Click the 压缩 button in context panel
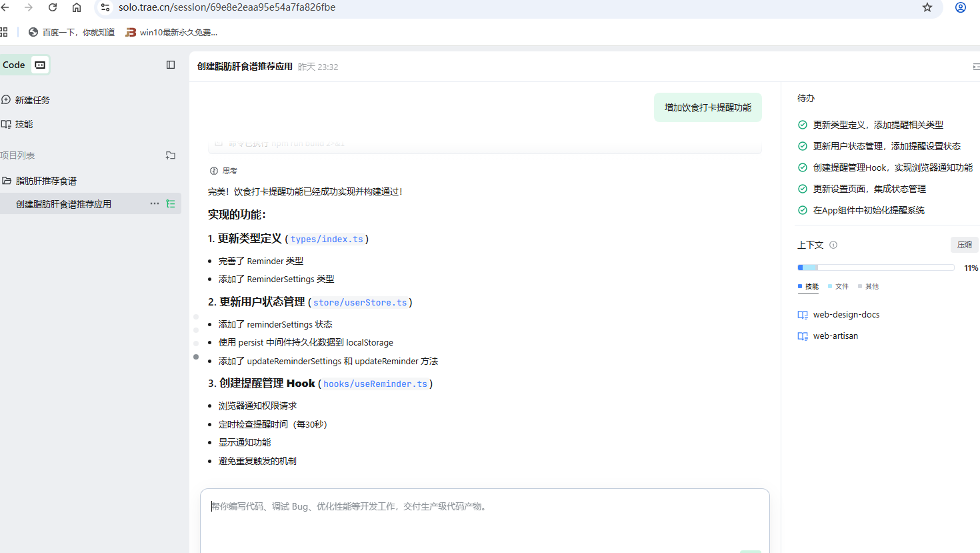Viewport: 980px width, 553px height. click(964, 245)
